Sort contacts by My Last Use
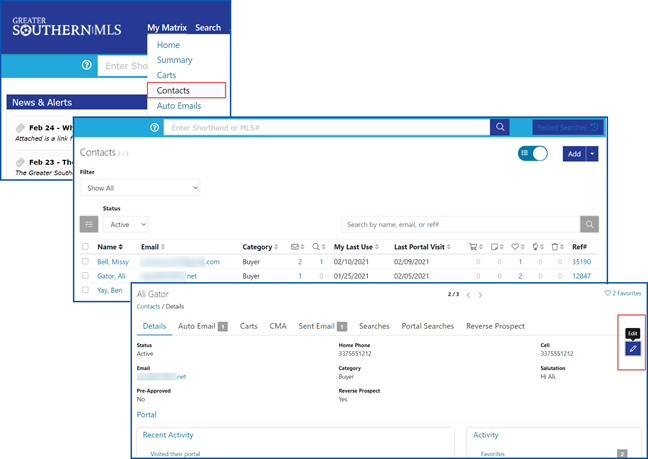648x459 pixels. [x=356, y=247]
